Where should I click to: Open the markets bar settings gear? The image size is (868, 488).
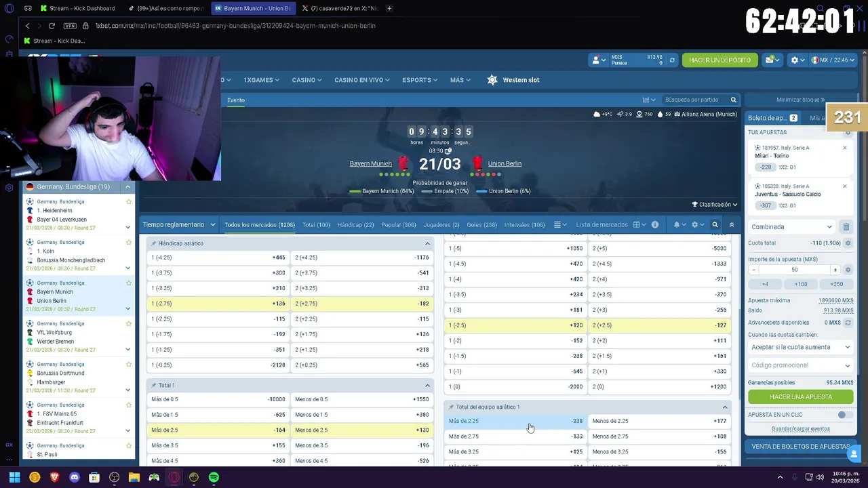(x=696, y=224)
